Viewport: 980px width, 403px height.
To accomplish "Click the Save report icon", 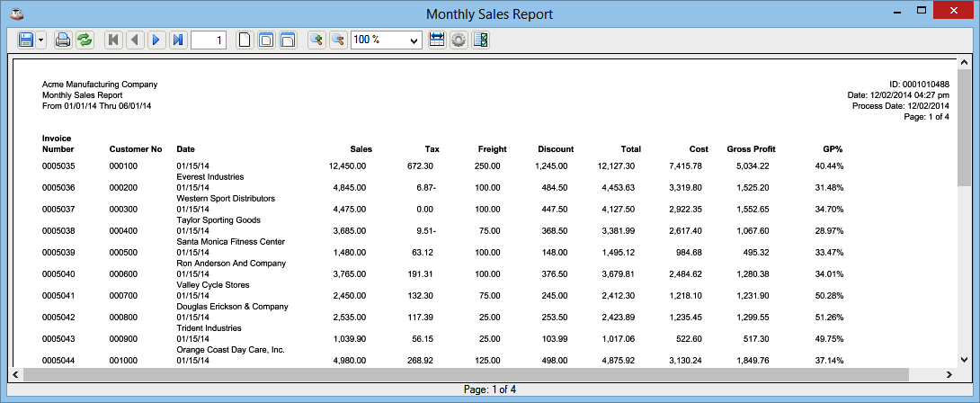I will [26, 40].
